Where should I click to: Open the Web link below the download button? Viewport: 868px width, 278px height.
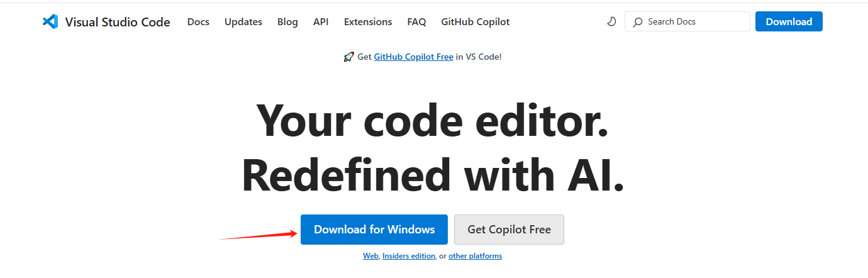[x=370, y=256]
